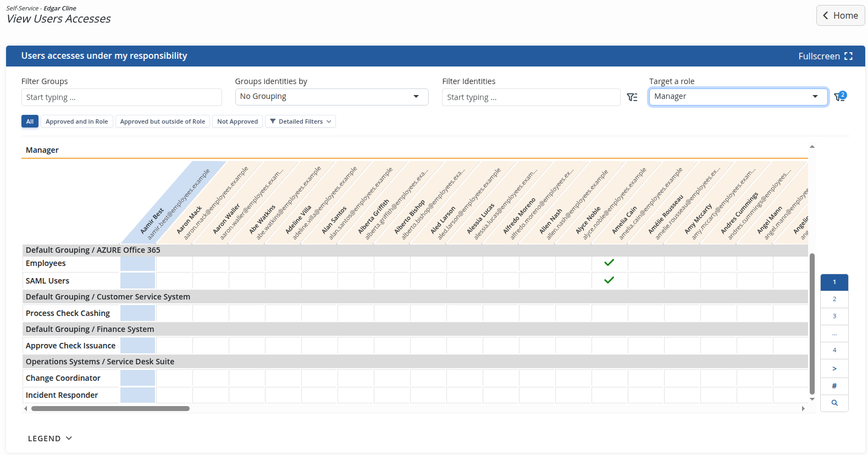Click the Filter Identities input field
The width and height of the screenshot is (868, 455).
pyautogui.click(x=531, y=97)
